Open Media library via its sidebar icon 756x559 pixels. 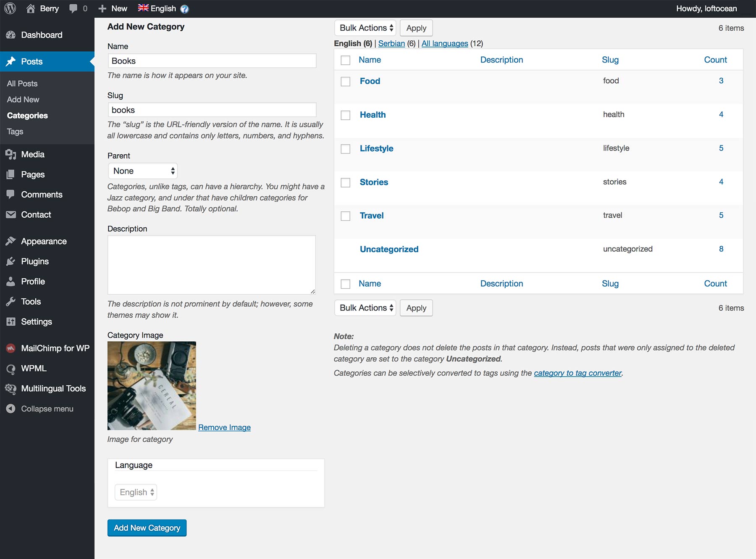click(11, 154)
